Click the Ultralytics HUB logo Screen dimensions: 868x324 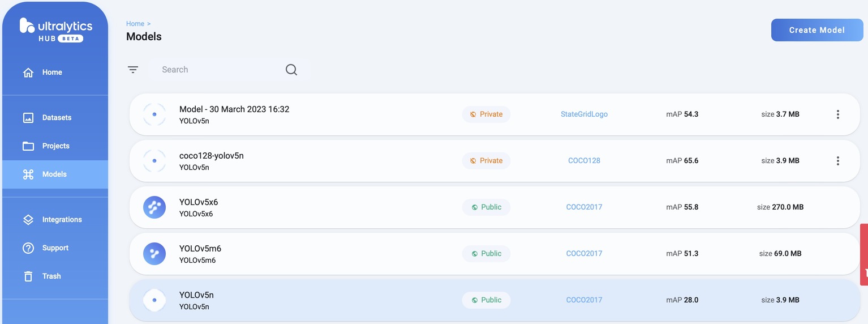[55, 31]
